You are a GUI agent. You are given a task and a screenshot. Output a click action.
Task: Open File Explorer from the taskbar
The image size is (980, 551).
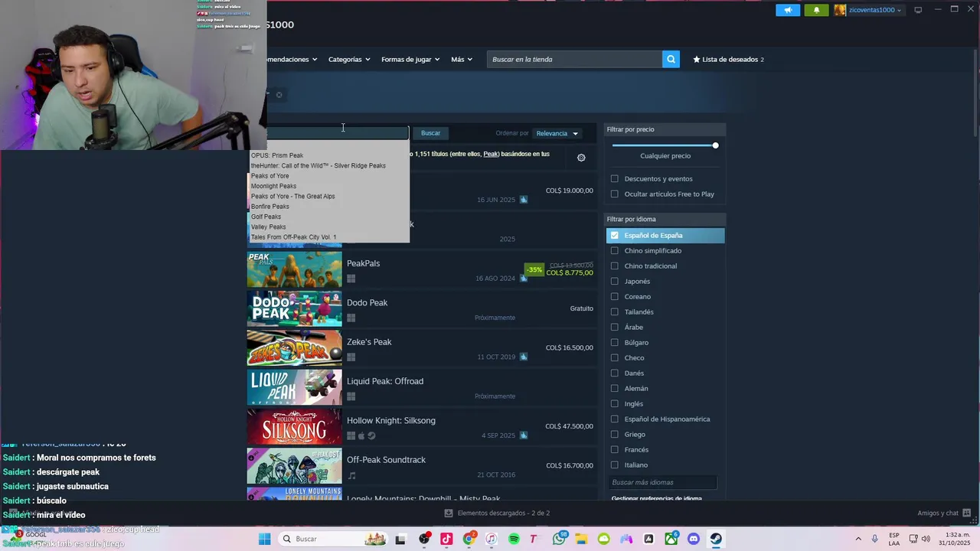pos(581,539)
